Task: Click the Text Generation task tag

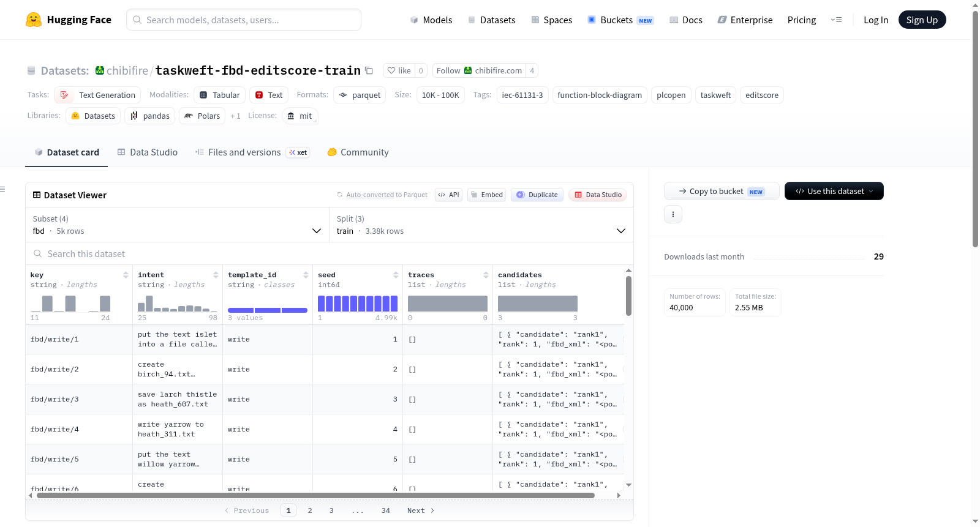Action: (x=97, y=95)
